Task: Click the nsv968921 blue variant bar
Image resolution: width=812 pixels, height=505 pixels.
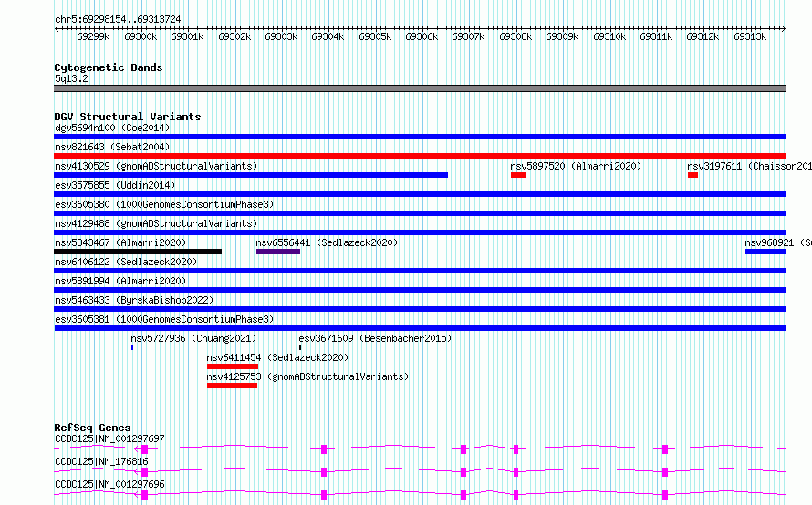Action: [x=765, y=252]
